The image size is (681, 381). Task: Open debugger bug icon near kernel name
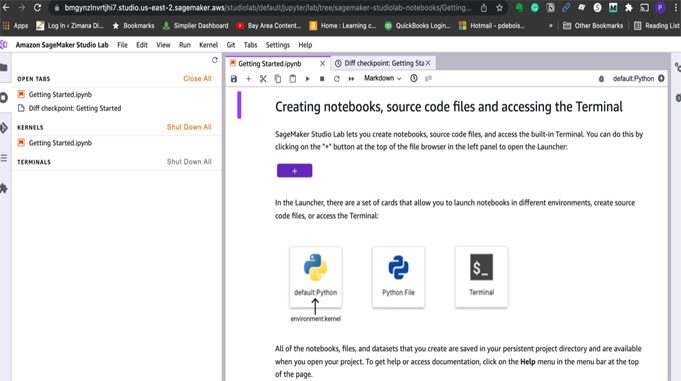(x=601, y=79)
